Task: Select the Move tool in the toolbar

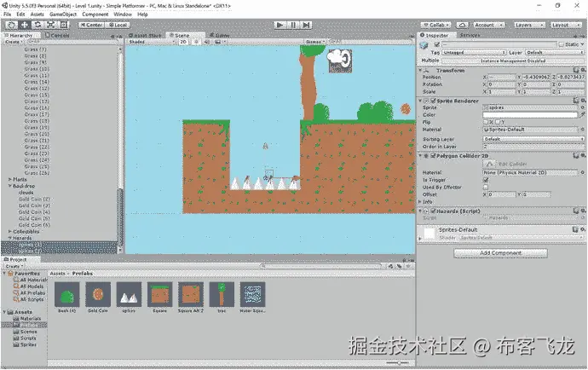Action: (25, 25)
